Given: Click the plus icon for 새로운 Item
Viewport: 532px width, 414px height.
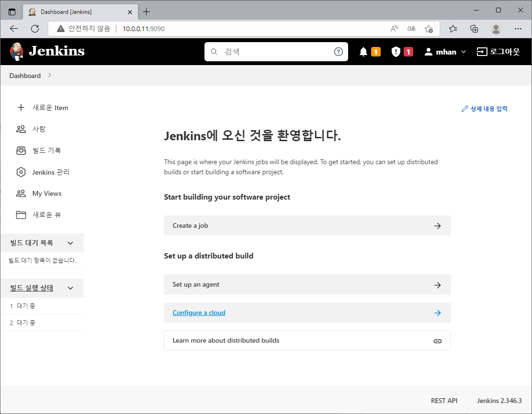Looking at the screenshot, I should click(21, 108).
